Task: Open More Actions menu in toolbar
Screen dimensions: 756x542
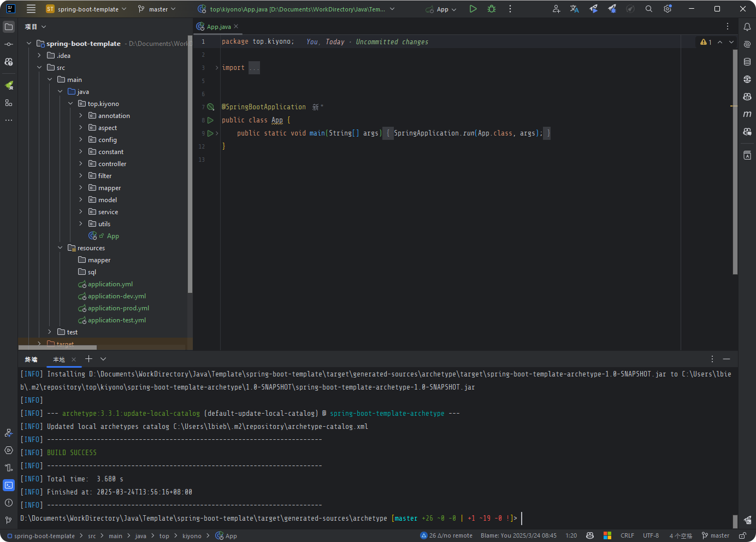Action: (x=510, y=9)
